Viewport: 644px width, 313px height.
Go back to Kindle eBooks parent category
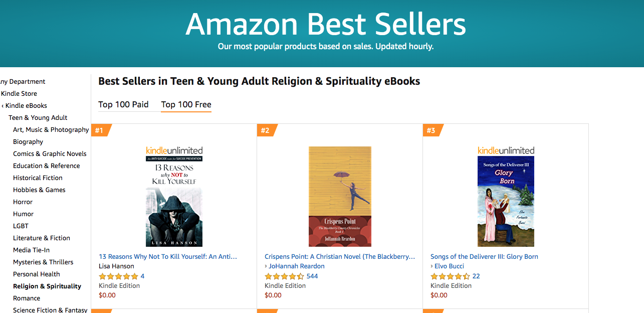[25, 106]
